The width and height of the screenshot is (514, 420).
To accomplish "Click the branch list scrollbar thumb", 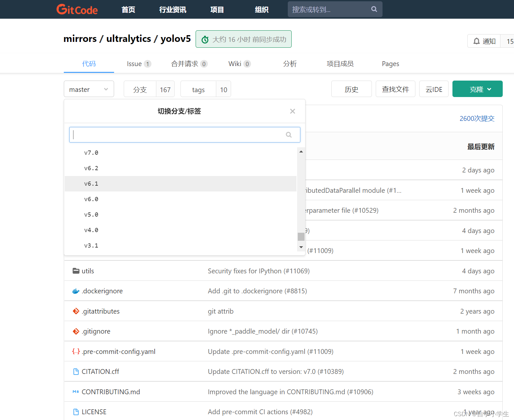I will click(301, 237).
